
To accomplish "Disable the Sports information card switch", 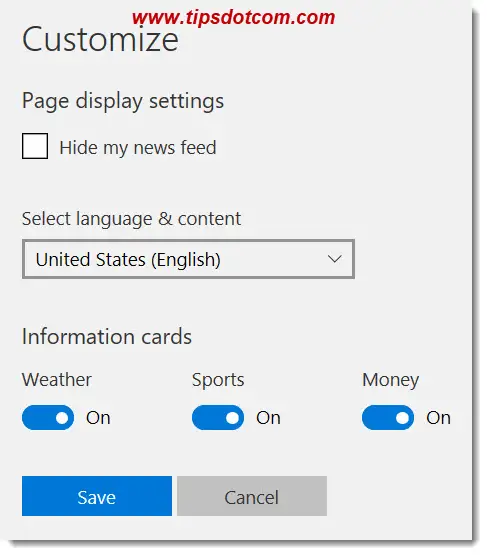I will (x=218, y=418).
